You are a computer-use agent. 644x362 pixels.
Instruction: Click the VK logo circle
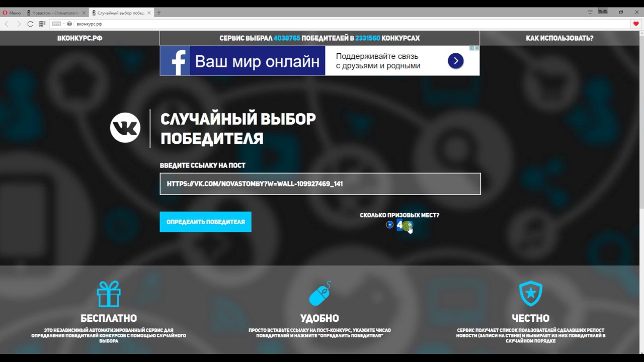tap(125, 128)
